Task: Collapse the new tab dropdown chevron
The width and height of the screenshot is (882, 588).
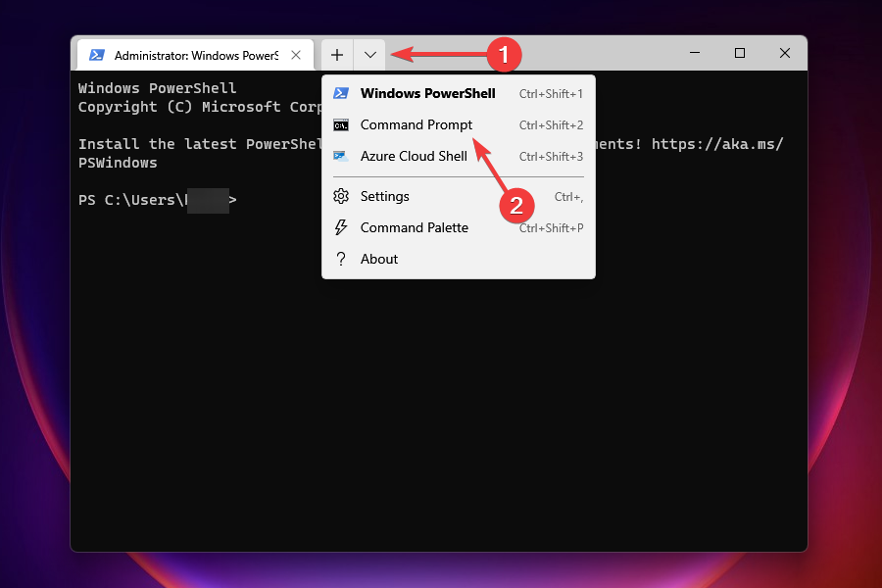Action: click(x=369, y=55)
